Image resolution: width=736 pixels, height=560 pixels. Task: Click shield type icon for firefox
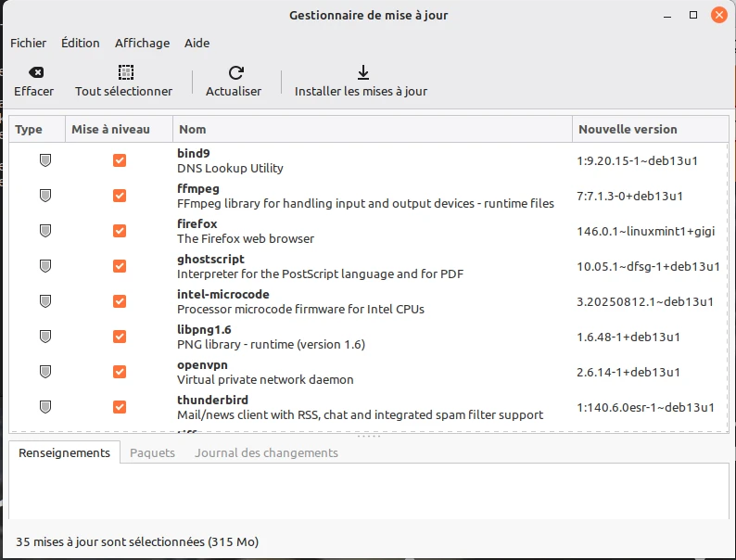pos(44,231)
